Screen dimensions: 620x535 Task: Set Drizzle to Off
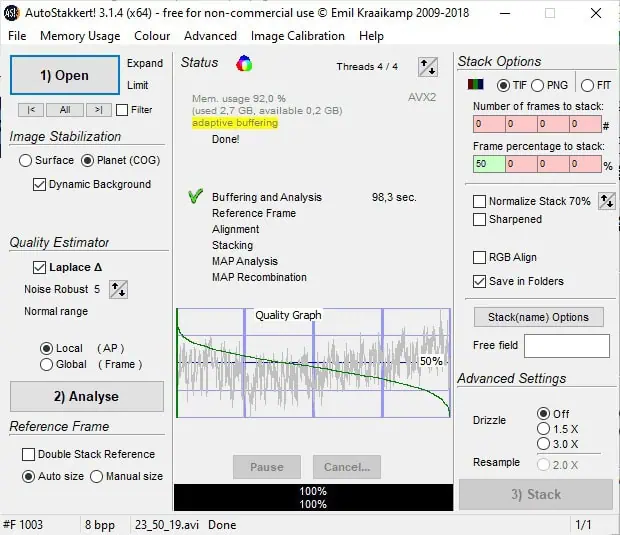click(543, 414)
